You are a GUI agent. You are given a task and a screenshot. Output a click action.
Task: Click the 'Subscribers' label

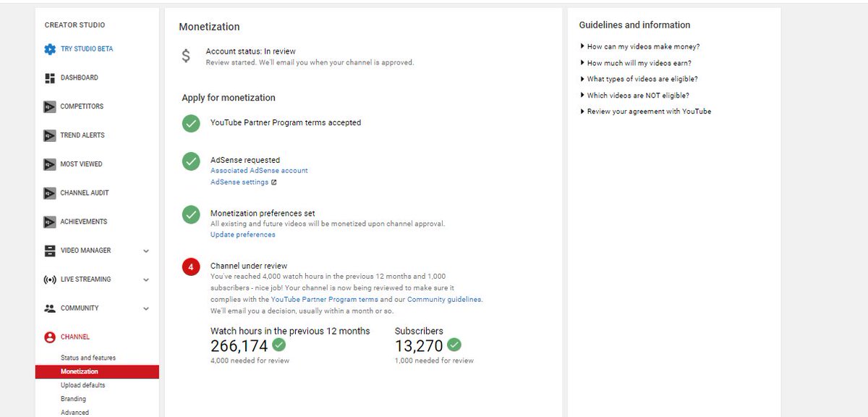pyautogui.click(x=419, y=331)
